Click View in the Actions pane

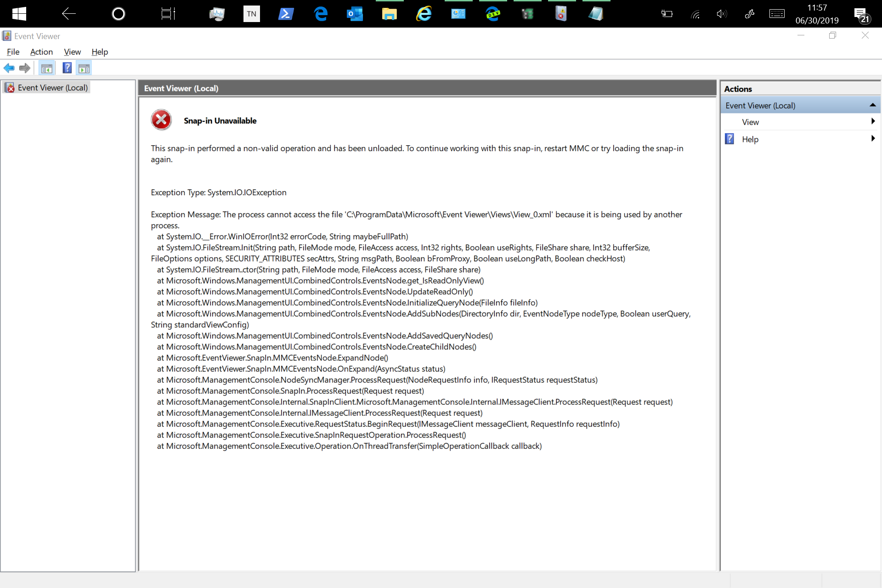(750, 122)
